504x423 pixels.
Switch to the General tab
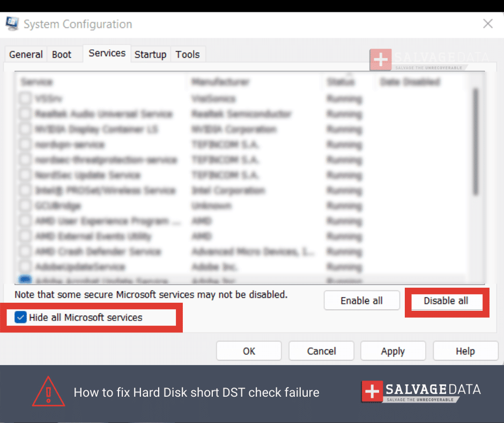coord(26,54)
